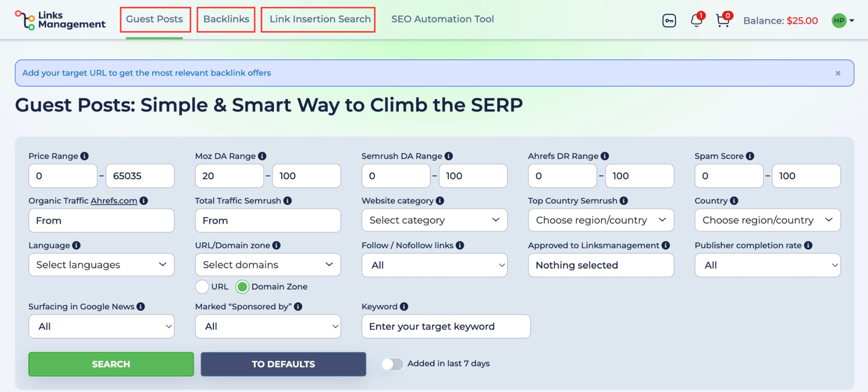This screenshot has width=868, height=392.
Task: Focus the Price Range maximum 65035 field
Action: point(140,176)
